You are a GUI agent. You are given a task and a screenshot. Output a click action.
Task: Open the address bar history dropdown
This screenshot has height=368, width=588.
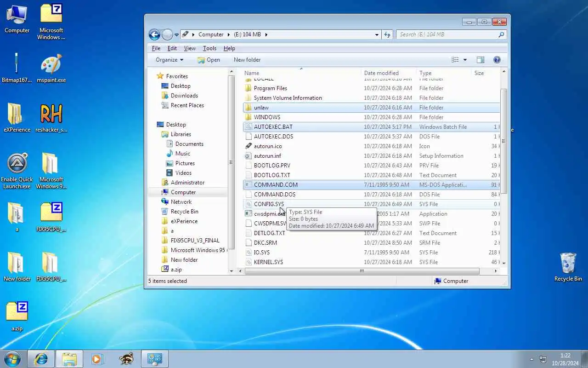377,34
